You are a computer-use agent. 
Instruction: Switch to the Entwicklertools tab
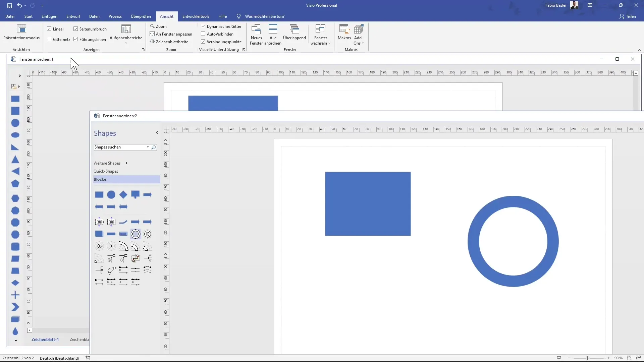(x=196, y=16)
